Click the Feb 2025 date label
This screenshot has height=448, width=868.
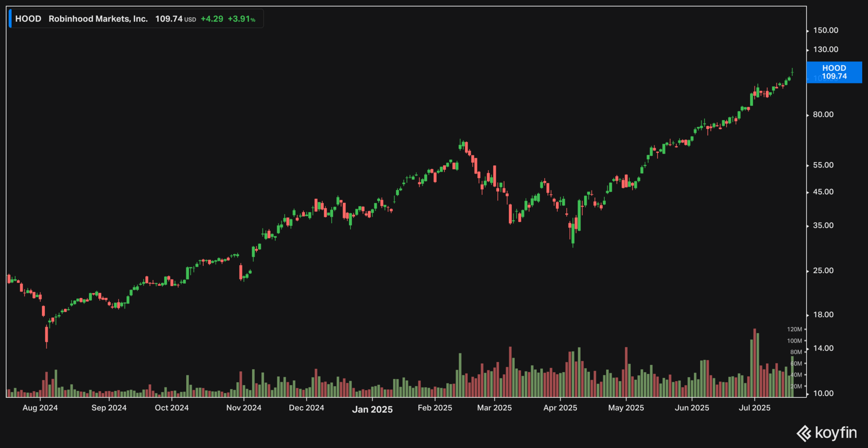(x=435, y=408)
